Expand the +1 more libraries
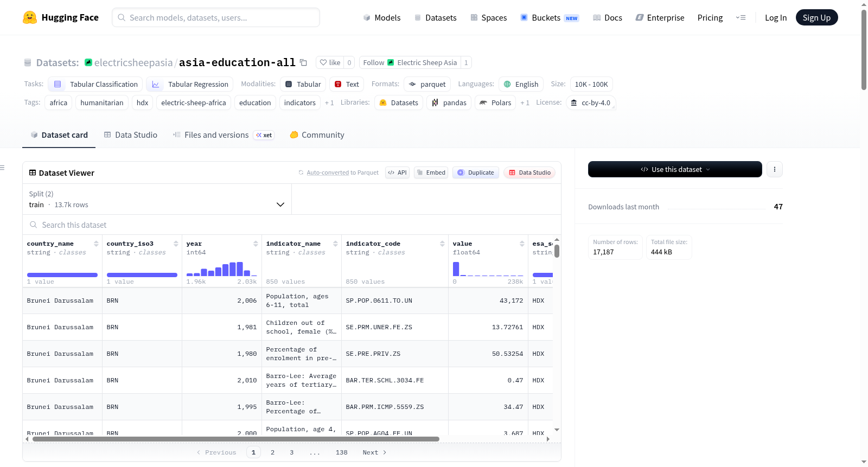Screen dimensions: 868x467 525,103
